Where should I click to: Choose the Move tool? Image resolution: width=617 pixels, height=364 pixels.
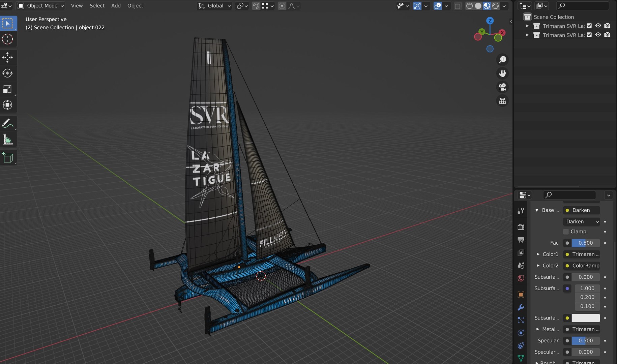[7, 57]
